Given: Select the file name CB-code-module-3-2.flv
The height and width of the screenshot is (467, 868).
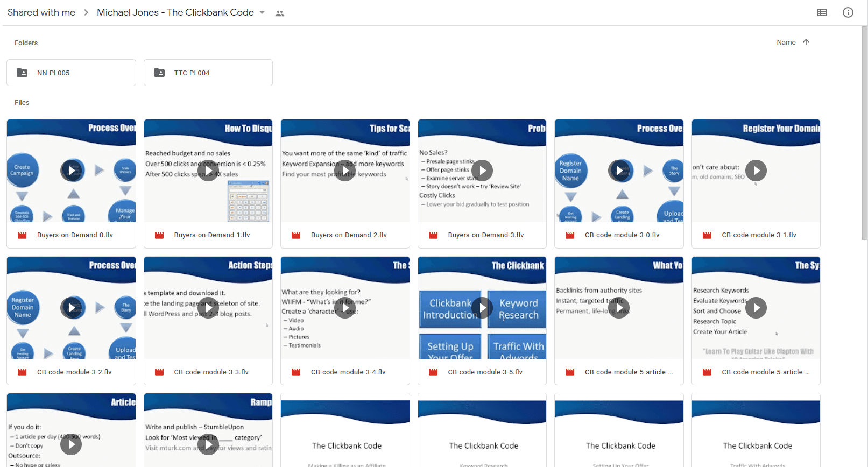Looking at the screenshot, I should point(74,372).
